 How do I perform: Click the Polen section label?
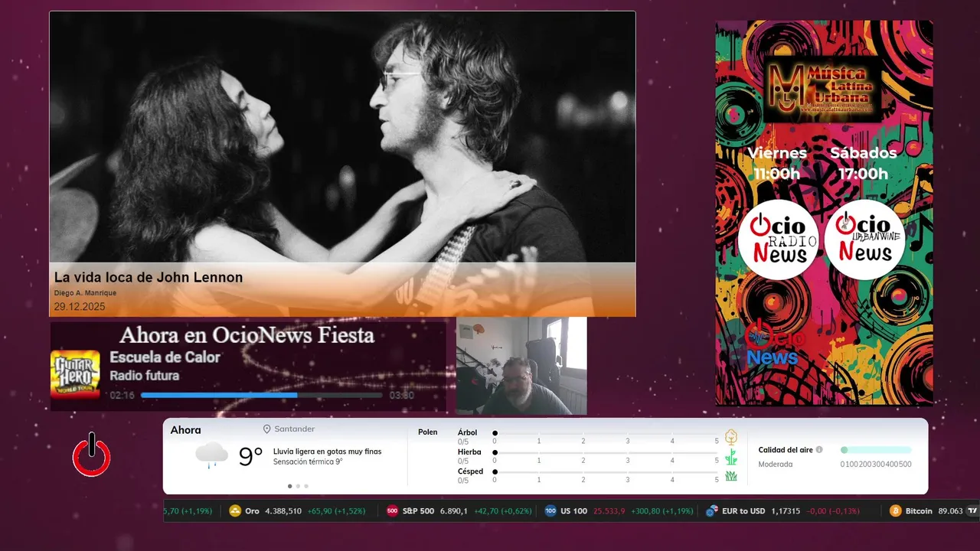coord(428,432)
